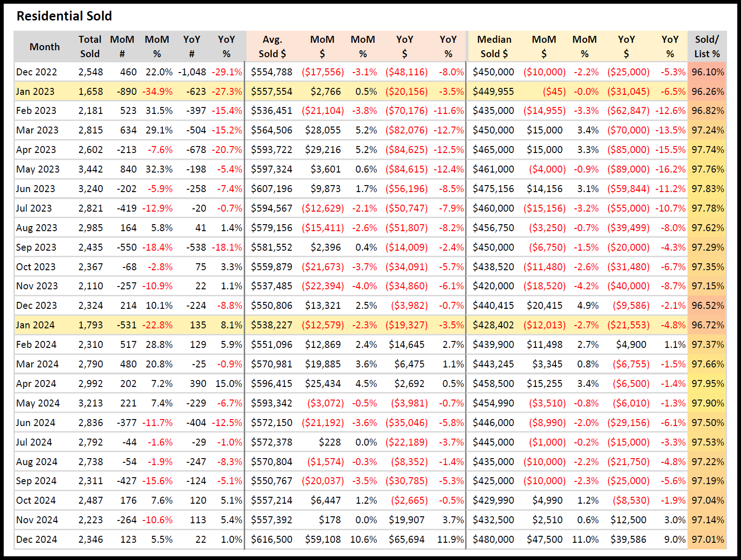Image resolution: width=741 pixels, height=560 pixels.
Task: Click the Total Sold column header
Action: [x=90, y=47]
